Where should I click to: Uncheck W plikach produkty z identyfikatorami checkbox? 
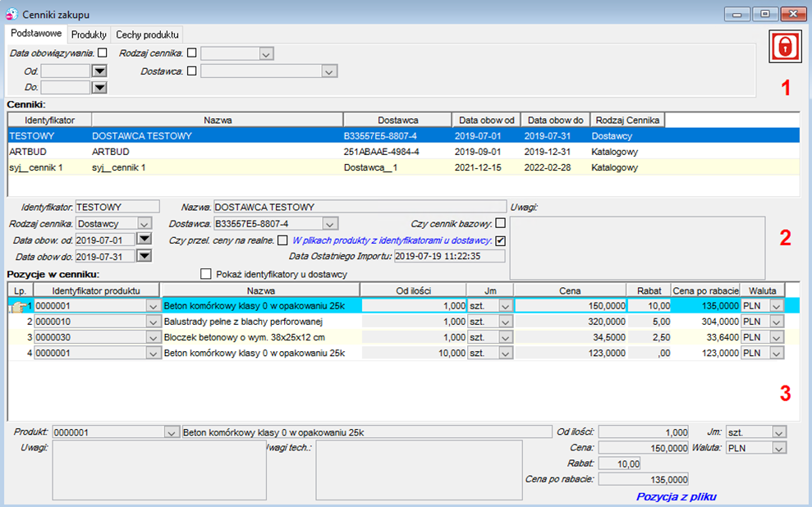[x=500, y=240]
